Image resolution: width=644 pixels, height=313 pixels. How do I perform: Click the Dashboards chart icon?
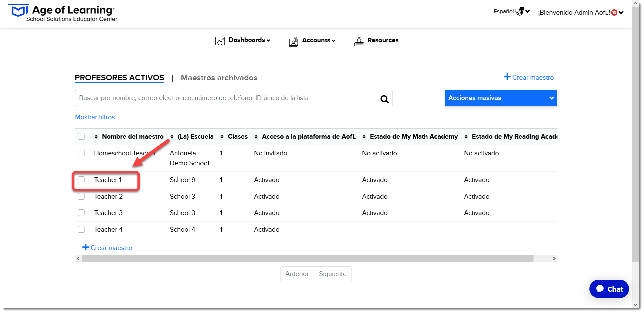click(220, 41)
